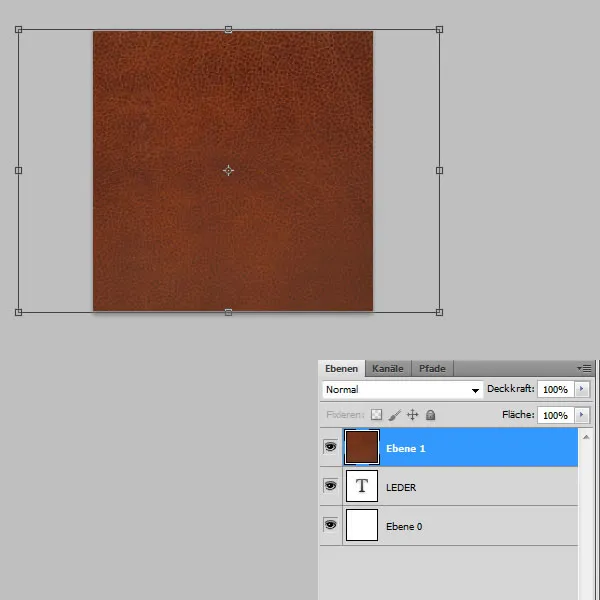Hide the Ebene 0 layer
600x600 pixels.
330,525
